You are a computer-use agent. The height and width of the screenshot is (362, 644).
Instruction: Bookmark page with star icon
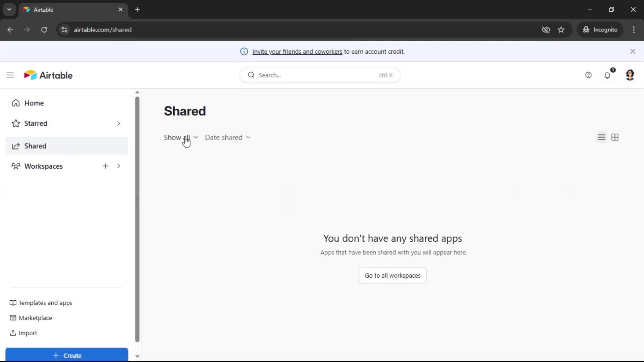coord(561,30)
